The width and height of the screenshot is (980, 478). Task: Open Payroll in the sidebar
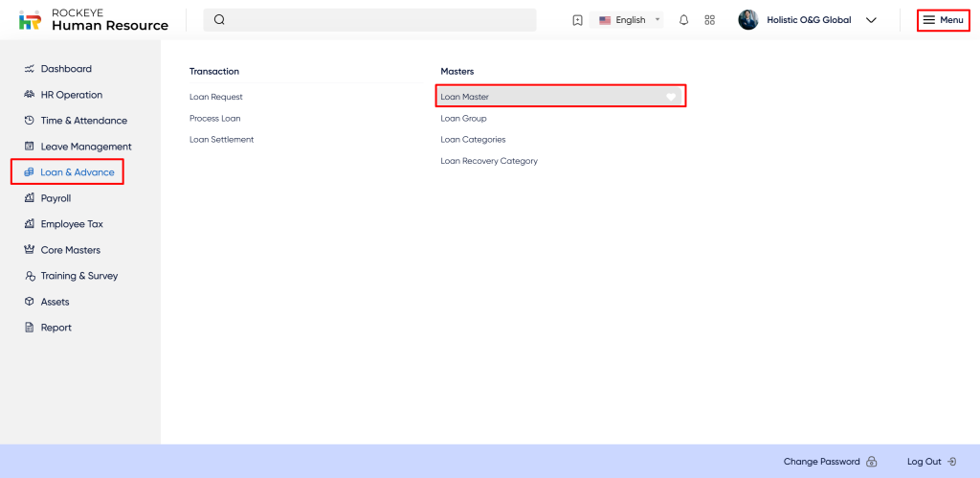click(x=56, y=198)
